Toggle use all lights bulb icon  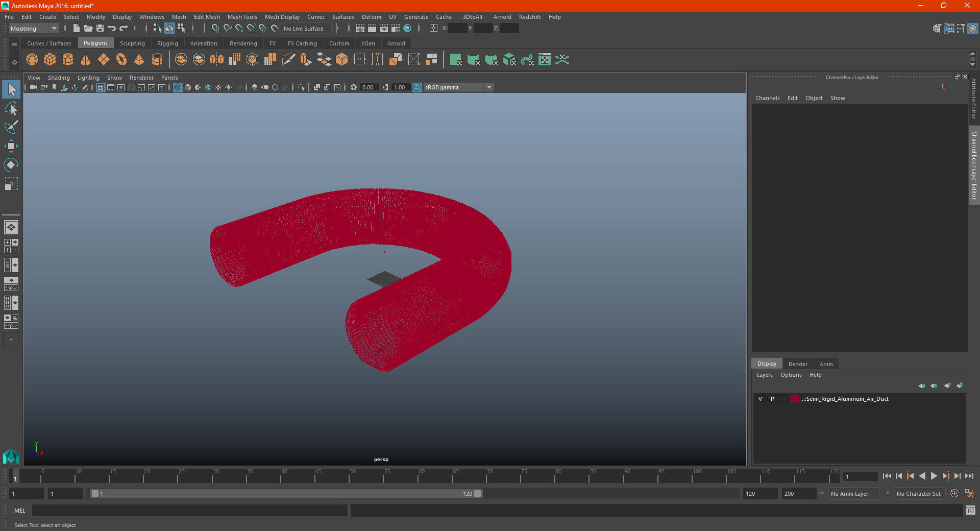pyautogui.click(x=229, y=87)
